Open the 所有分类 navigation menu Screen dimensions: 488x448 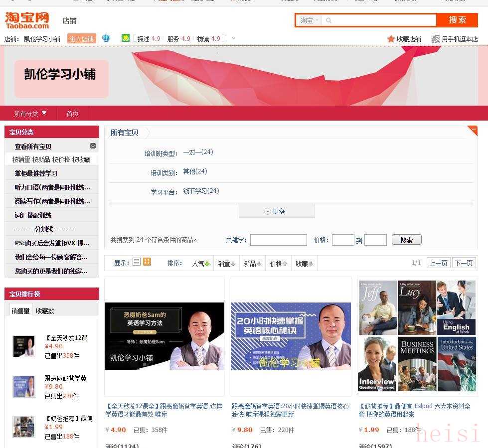(x=30, y=114)
